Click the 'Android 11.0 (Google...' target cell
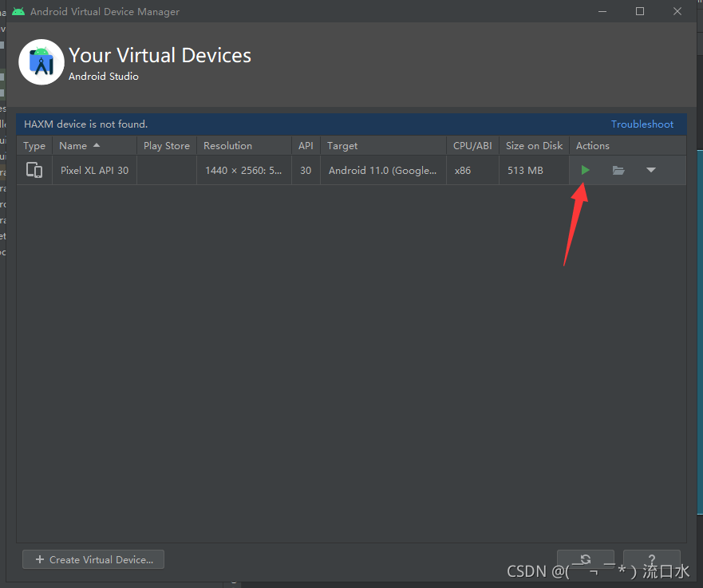This screenshot has width=703, height=588. click(x=383, y=170)
